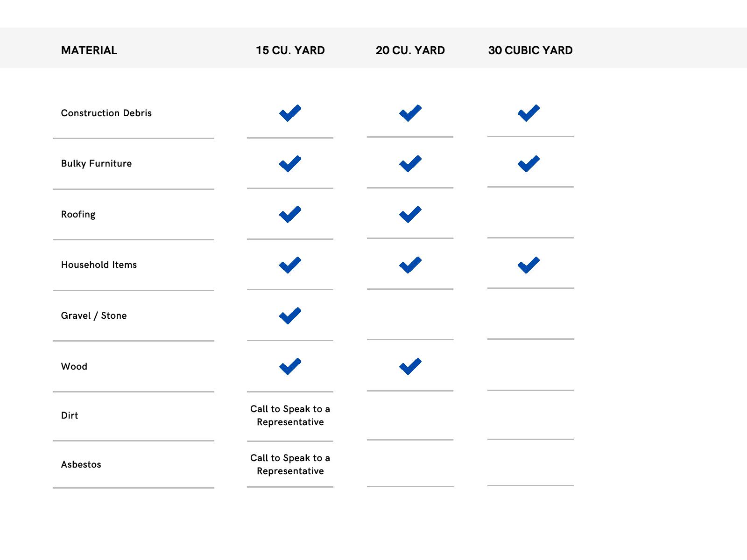This screenshot has height=560, width=747.
Task: Click Wood checkmark under 20 Cu. Yard
Action: 410,366
